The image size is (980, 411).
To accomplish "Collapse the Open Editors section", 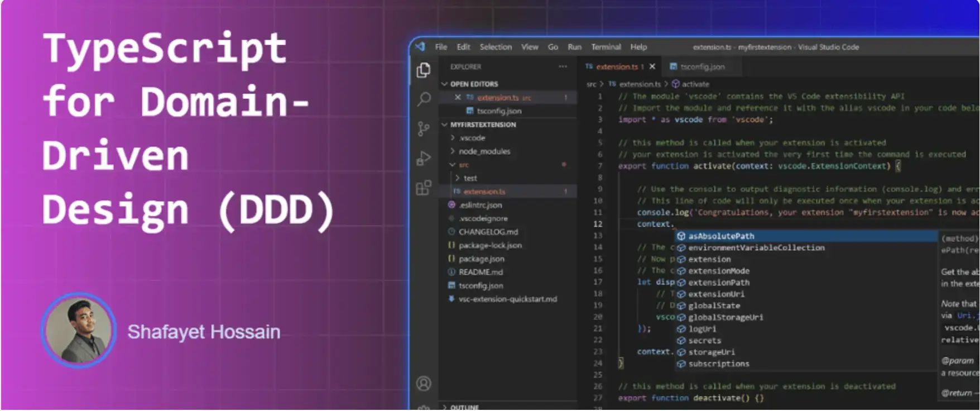I will tap(474, 84).
